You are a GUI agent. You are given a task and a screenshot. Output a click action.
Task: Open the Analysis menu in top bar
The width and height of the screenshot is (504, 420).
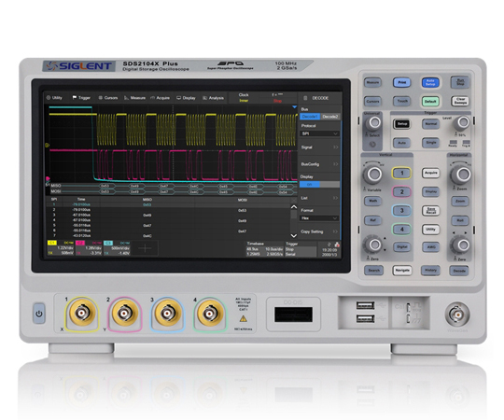(213, 98)
